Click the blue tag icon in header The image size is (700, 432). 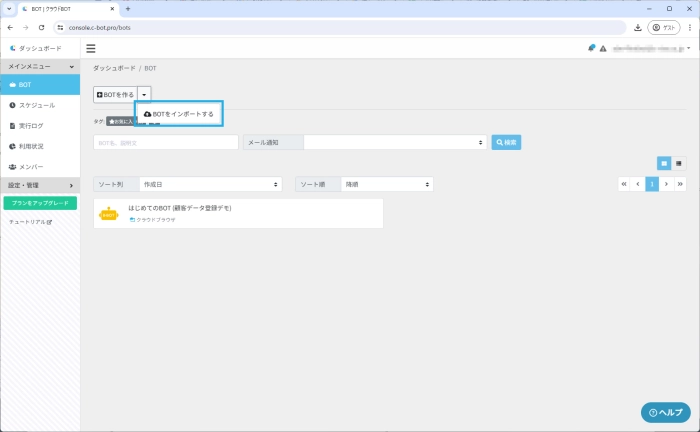point(592,48)
